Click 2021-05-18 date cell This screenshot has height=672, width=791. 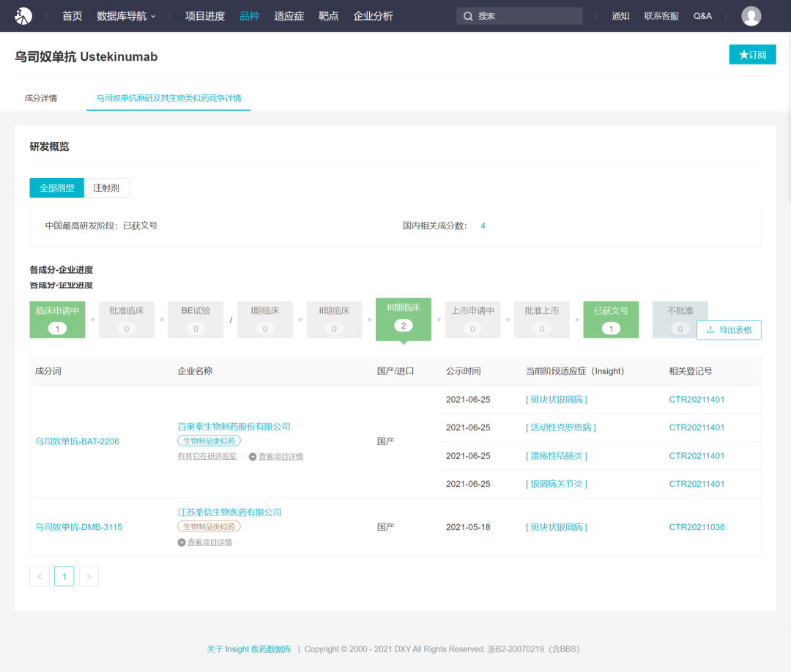click(468, 527)
